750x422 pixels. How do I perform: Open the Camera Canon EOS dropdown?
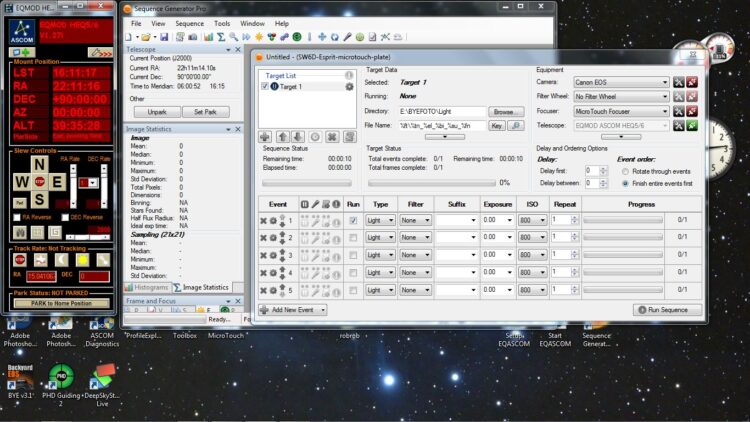click(x=621, y=82)
